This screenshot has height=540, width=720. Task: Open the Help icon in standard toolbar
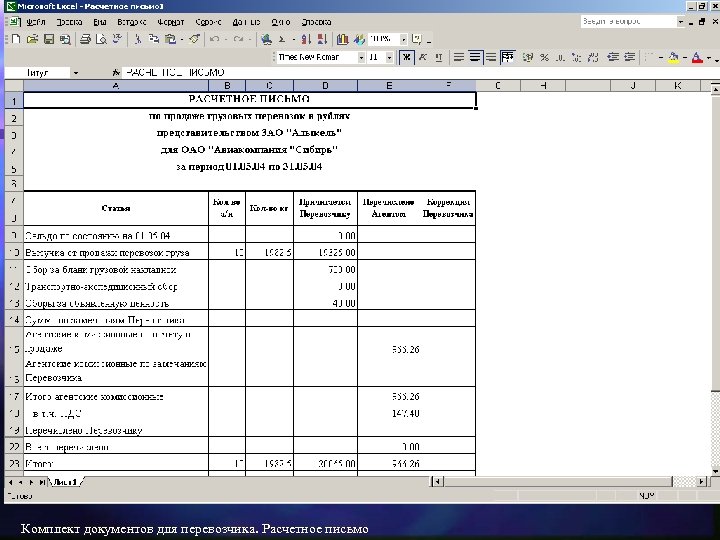[x=417, y=39]
